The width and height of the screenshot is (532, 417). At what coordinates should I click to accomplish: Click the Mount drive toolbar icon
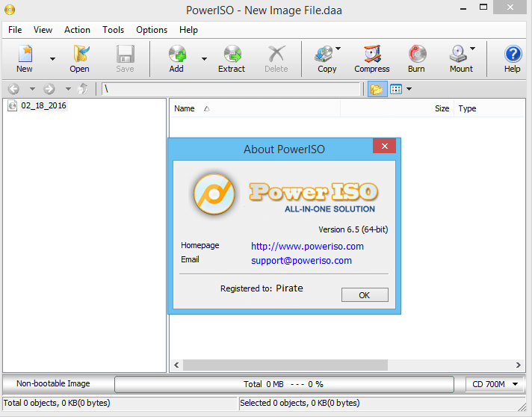click(x=458, y=54)
